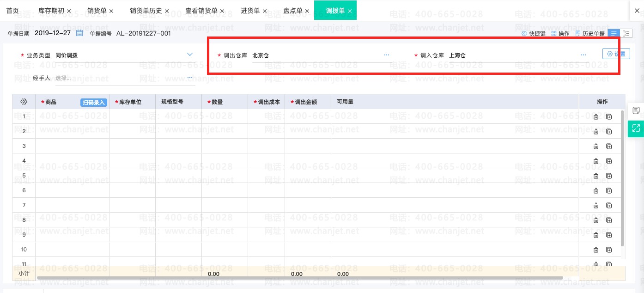Delete row 10 with trash icon

pos(596,250)
